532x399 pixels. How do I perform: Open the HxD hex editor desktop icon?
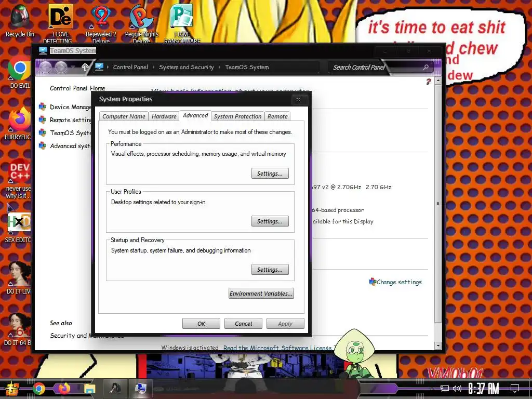tap(19, 227)
